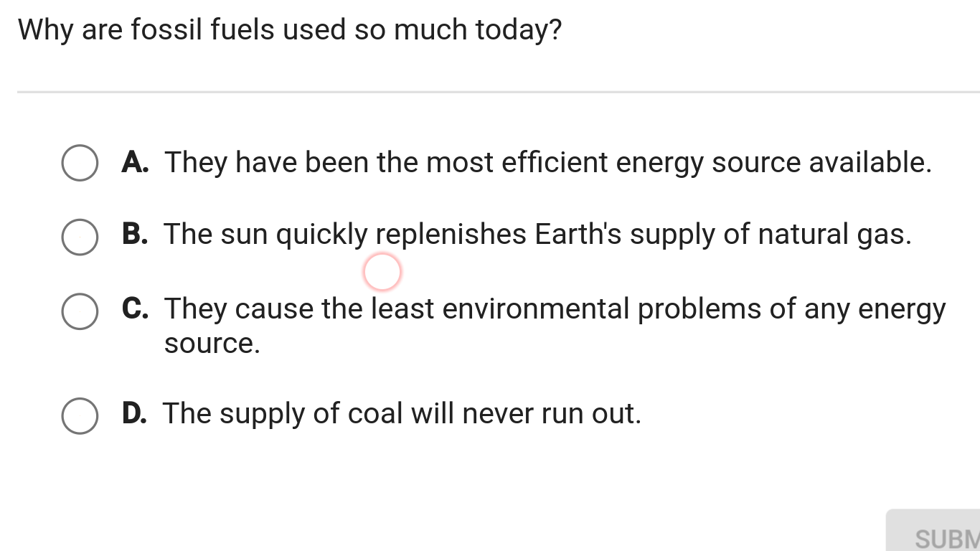Click the pink circle pointer indicator
This screenshot has height=551, width=980.
pyautogui.click(x=382, y=272)
